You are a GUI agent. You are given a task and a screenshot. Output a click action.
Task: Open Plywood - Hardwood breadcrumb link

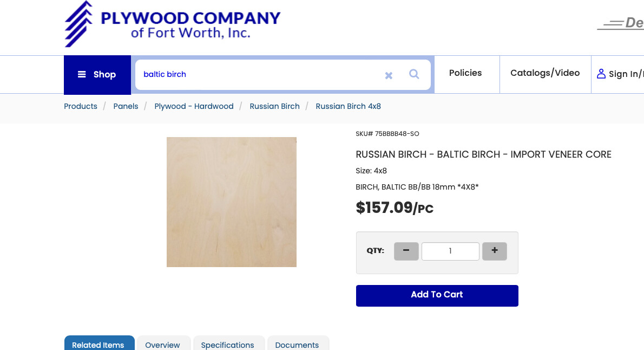pos(194,107)
